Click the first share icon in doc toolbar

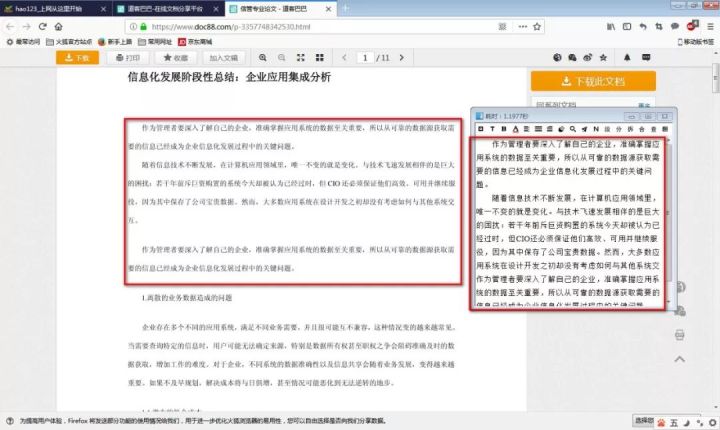click(557, 57)
